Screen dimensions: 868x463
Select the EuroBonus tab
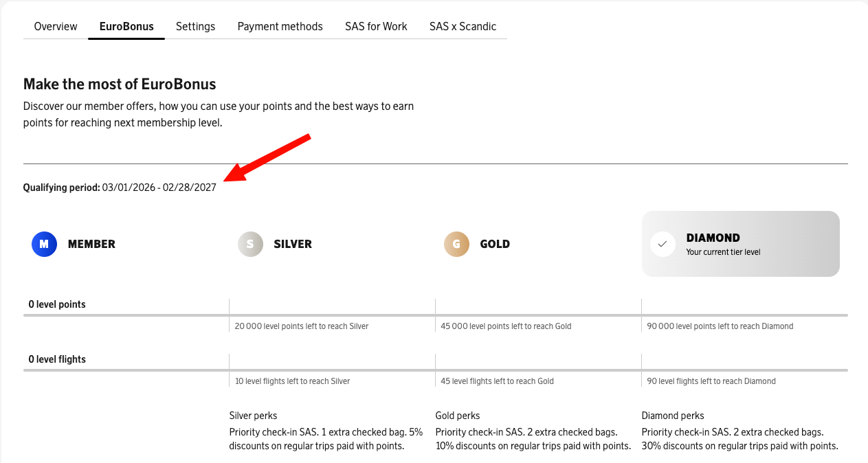[126, 26]
